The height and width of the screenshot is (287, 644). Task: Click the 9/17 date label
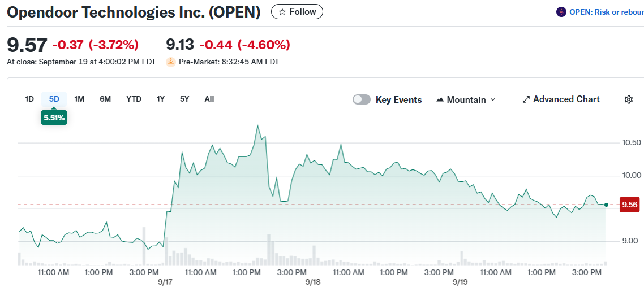tap(166, 282)
